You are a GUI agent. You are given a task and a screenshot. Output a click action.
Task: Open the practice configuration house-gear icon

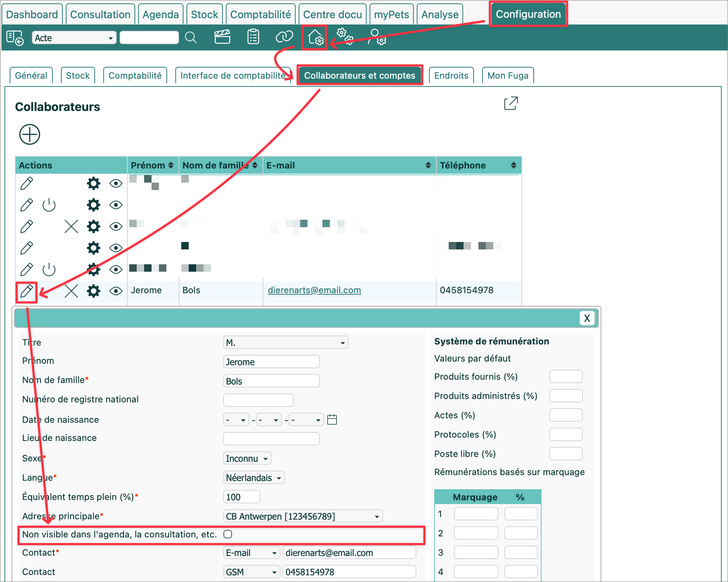(x=315, y=37)
